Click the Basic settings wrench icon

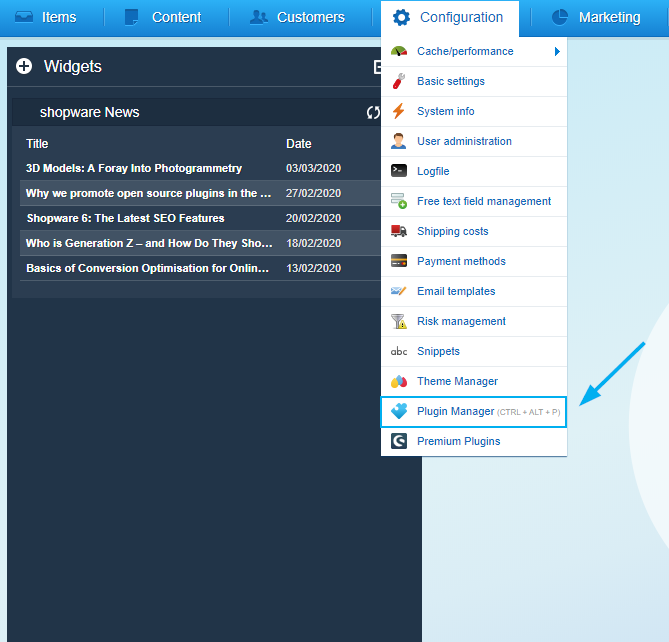(x=398, y=81)
